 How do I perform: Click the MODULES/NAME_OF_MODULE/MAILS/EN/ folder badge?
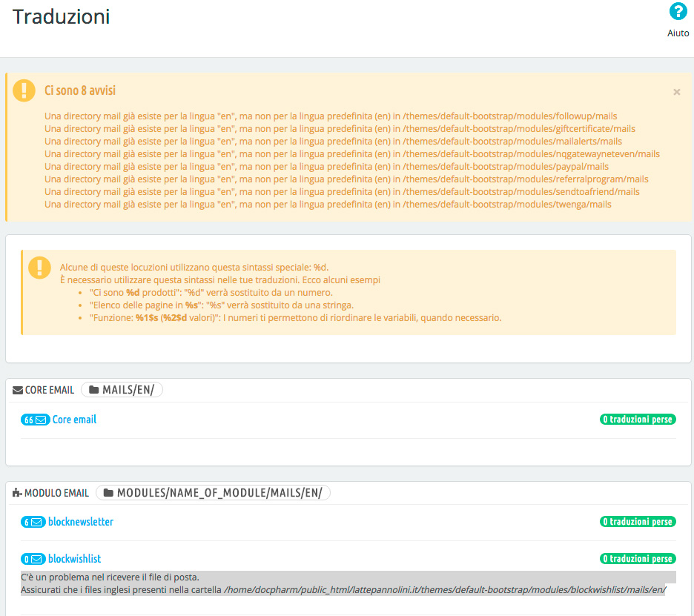coord(213,493)
